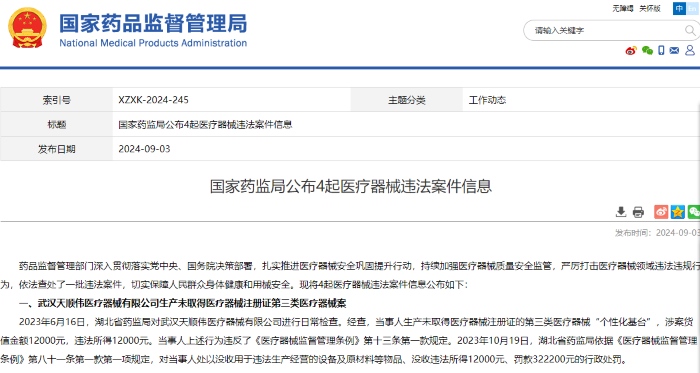Select index number XZXK-2024-245
The height and width of the screenshot is (373, 700).
153,100
